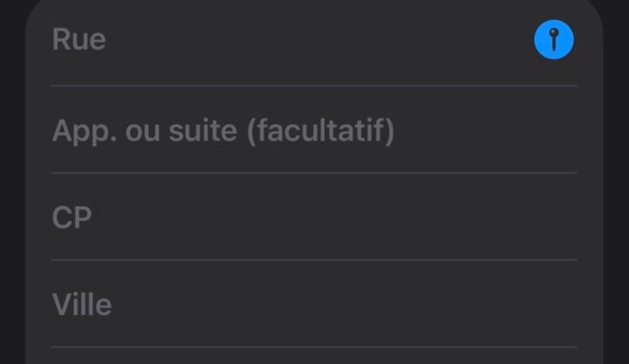Activate the Ville text box
The image size is (629, 364).
tap(314, 305)
